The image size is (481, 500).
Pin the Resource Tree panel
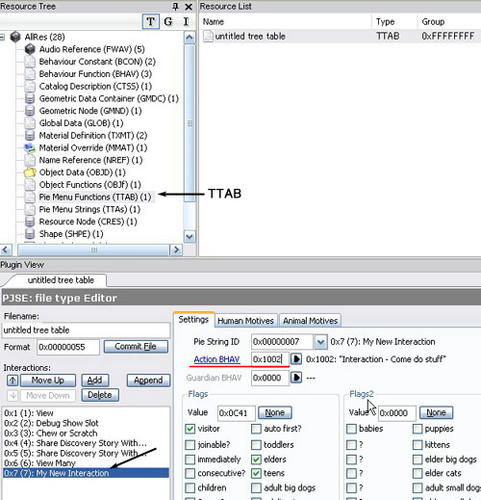[175, 6]
